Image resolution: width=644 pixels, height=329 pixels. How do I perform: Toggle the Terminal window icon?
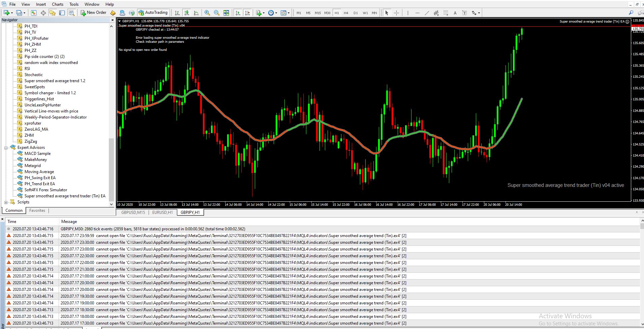(x=62, y=13)
